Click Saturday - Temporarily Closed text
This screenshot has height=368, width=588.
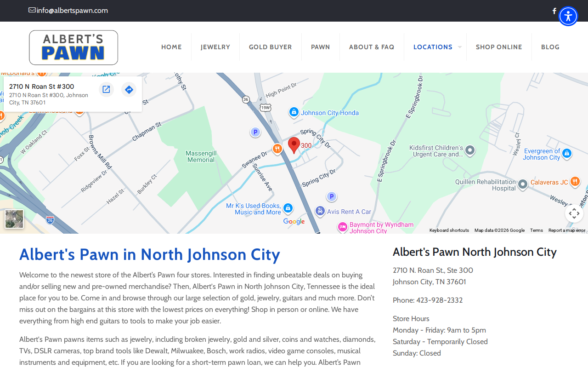click(440, 342)
